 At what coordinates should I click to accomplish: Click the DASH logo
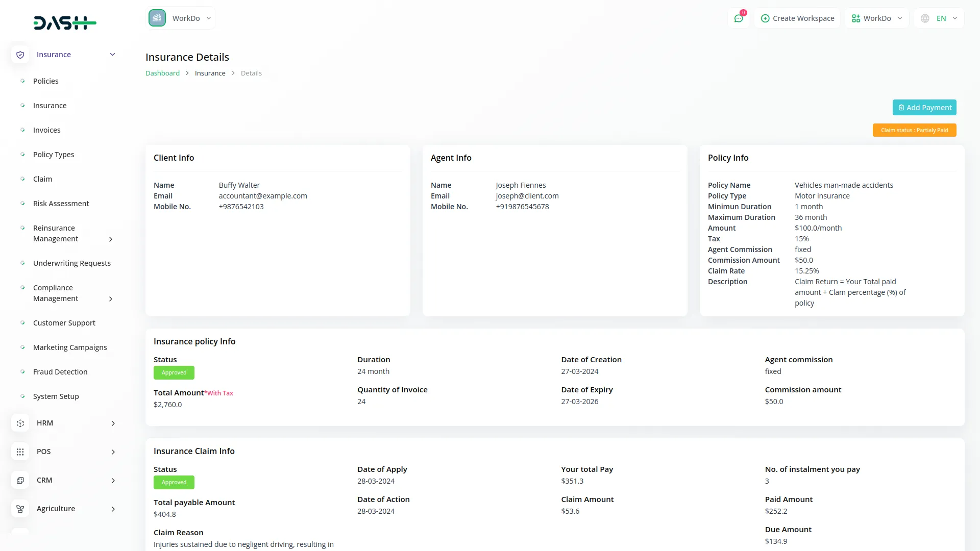click(x=65, y=22)
